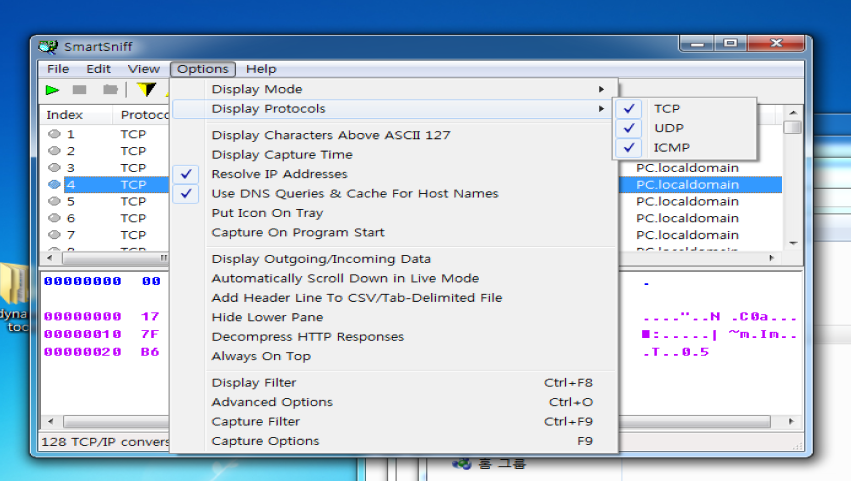Click the packet icon in row 3

click(54, 167)
